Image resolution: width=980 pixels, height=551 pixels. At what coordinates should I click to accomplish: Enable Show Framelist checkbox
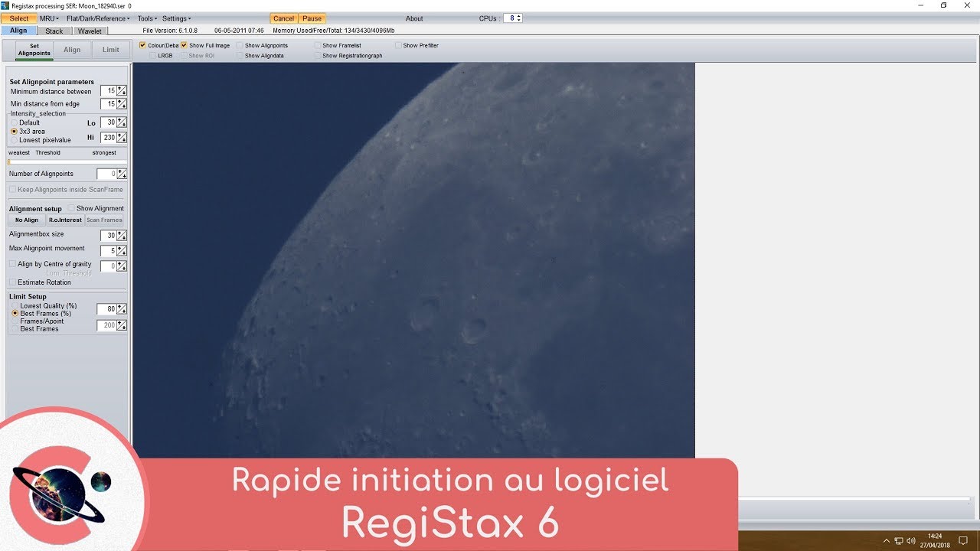click(317, 45)
